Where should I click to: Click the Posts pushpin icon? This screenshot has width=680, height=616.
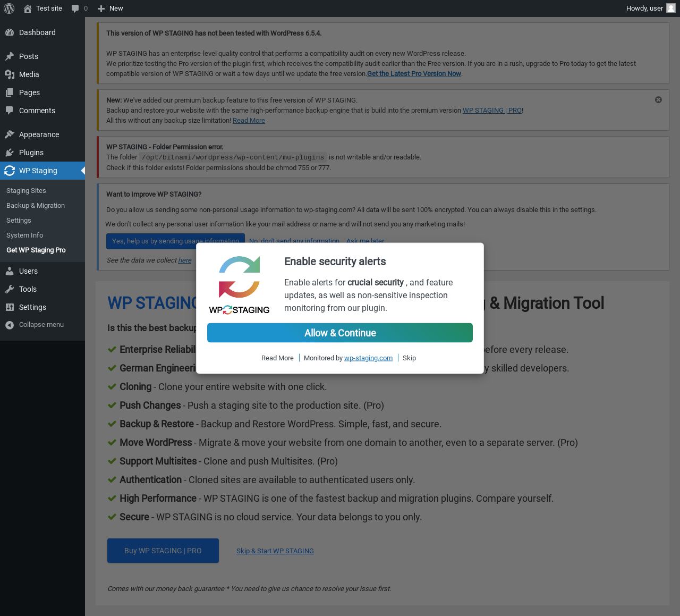(10, 56)
